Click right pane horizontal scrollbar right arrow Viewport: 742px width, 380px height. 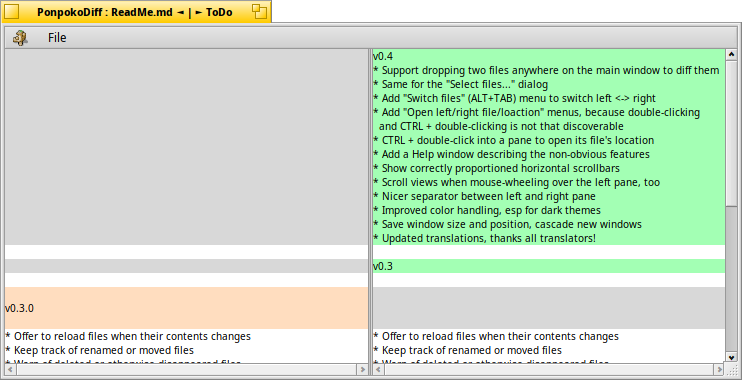(719, 369)
